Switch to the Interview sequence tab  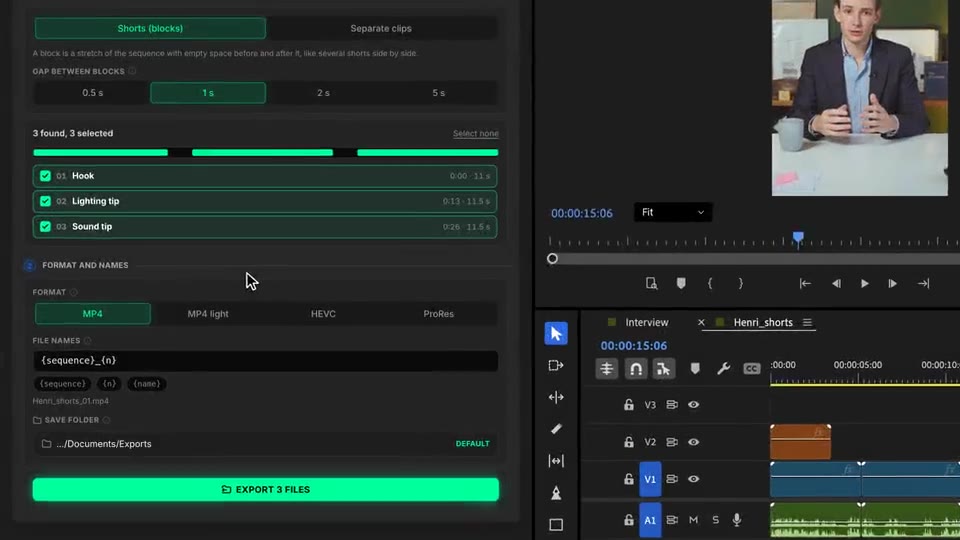click(647, 323)
